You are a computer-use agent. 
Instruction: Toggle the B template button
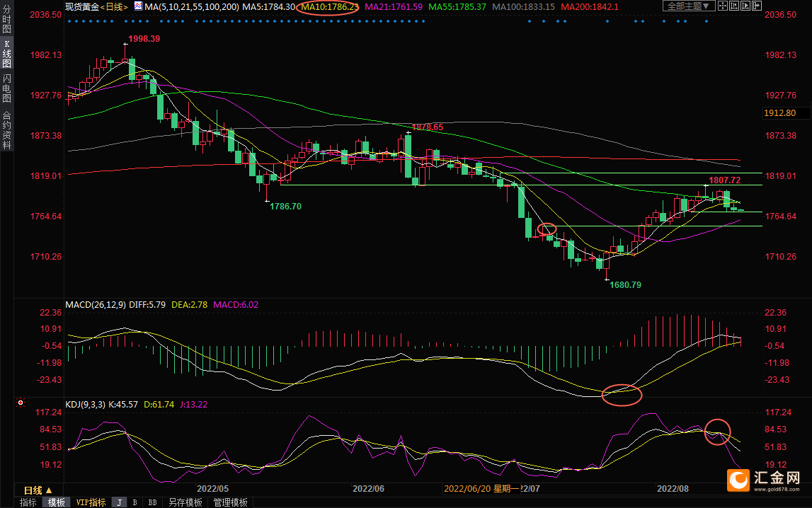click(135, 502)
